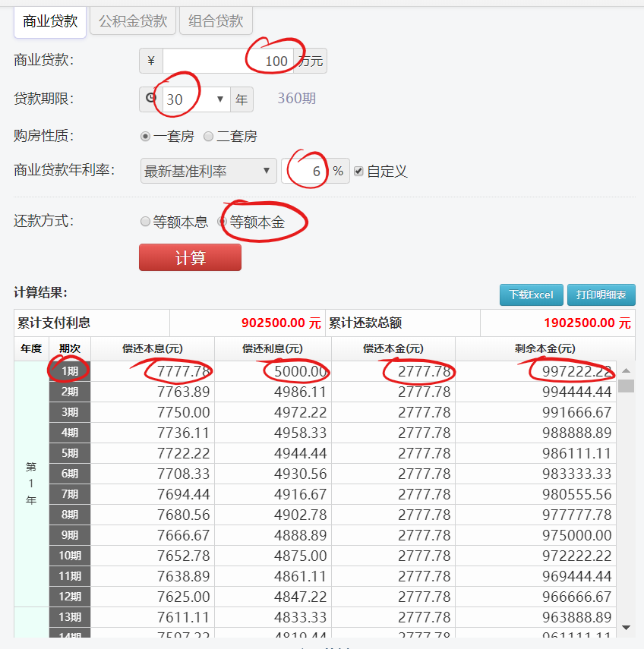Open the 组合贷款 tab
This screenshot has height=649, width=644.
pyautogui.click(x=216, y=21)
